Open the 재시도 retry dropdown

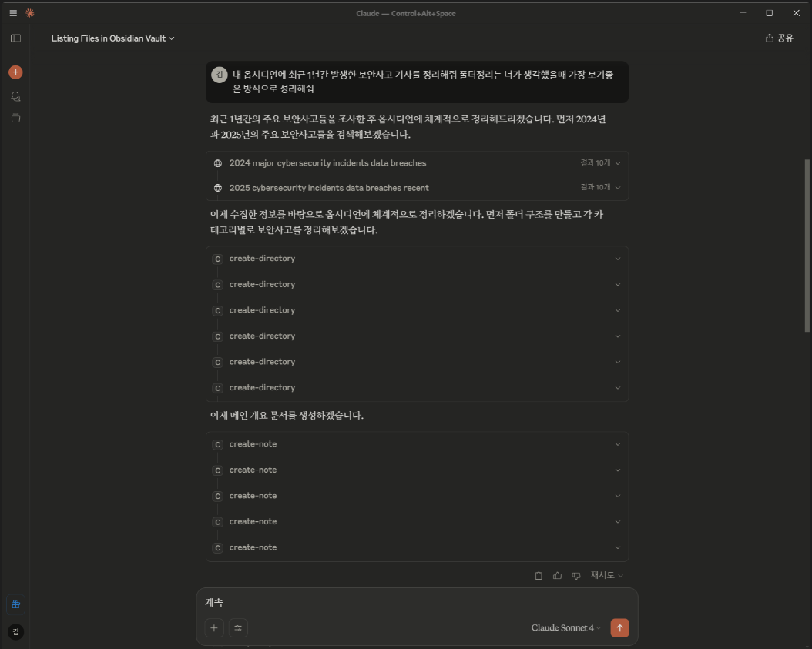click(606, 576)
